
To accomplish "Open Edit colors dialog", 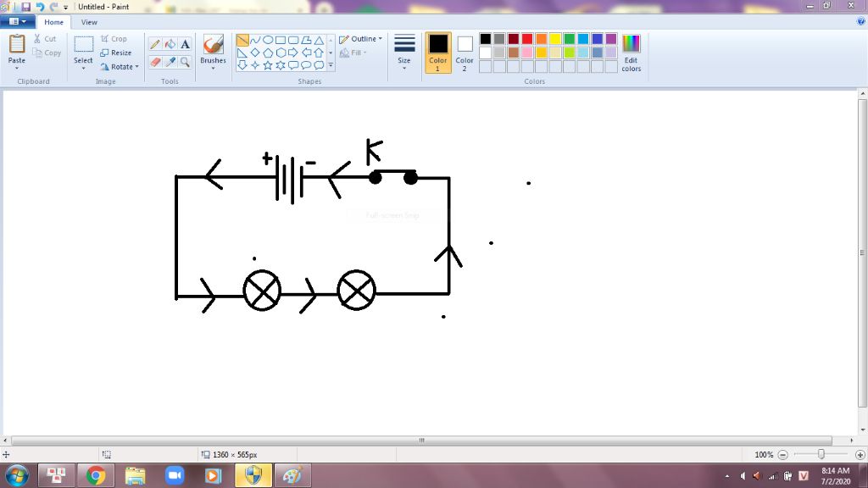I will coord(631,53).
